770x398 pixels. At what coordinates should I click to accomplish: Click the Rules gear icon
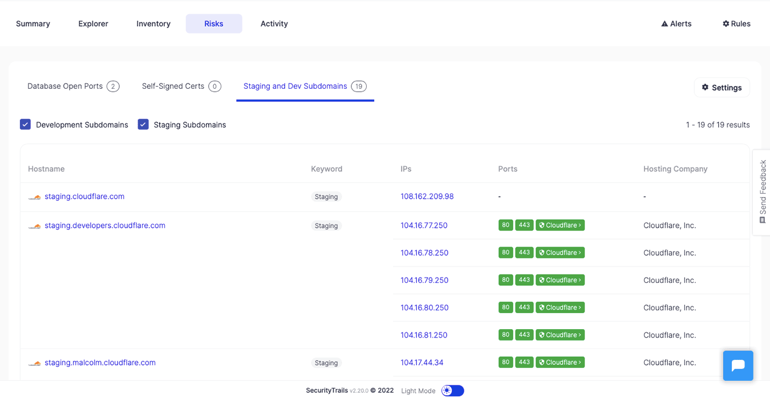726,24
